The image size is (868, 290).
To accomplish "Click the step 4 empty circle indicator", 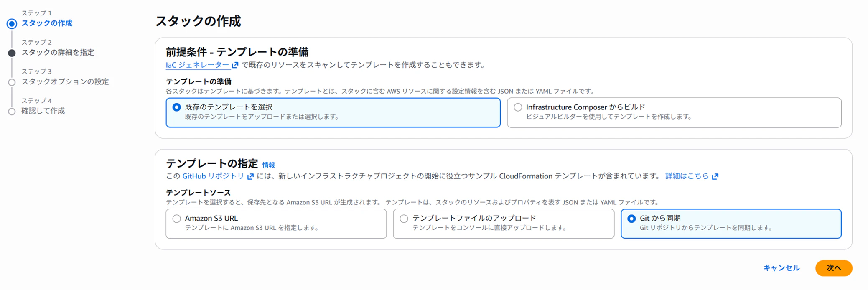I will click(x=12, y=112).
